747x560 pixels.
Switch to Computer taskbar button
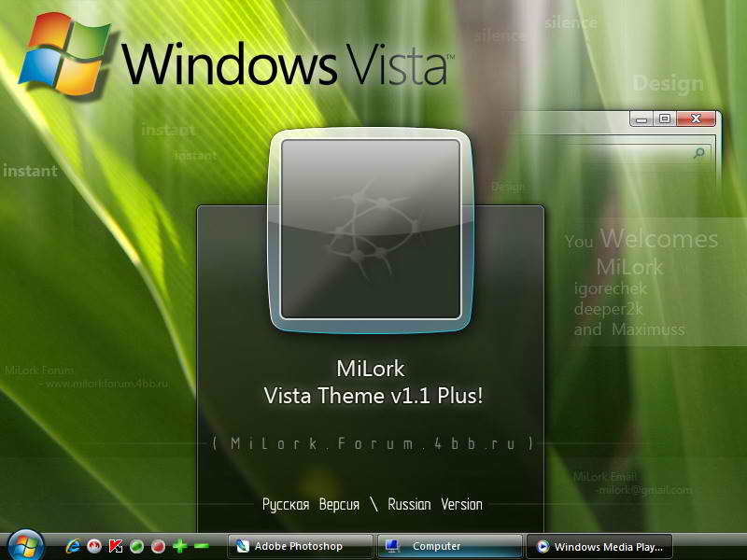(450, 546)
